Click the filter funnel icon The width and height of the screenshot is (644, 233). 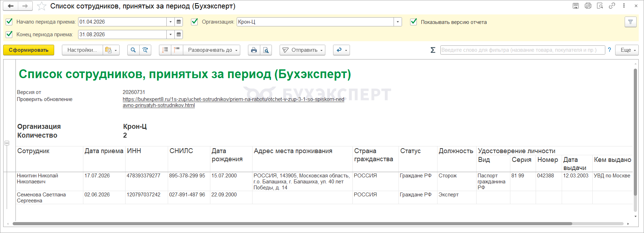click(x=630, y=22)
